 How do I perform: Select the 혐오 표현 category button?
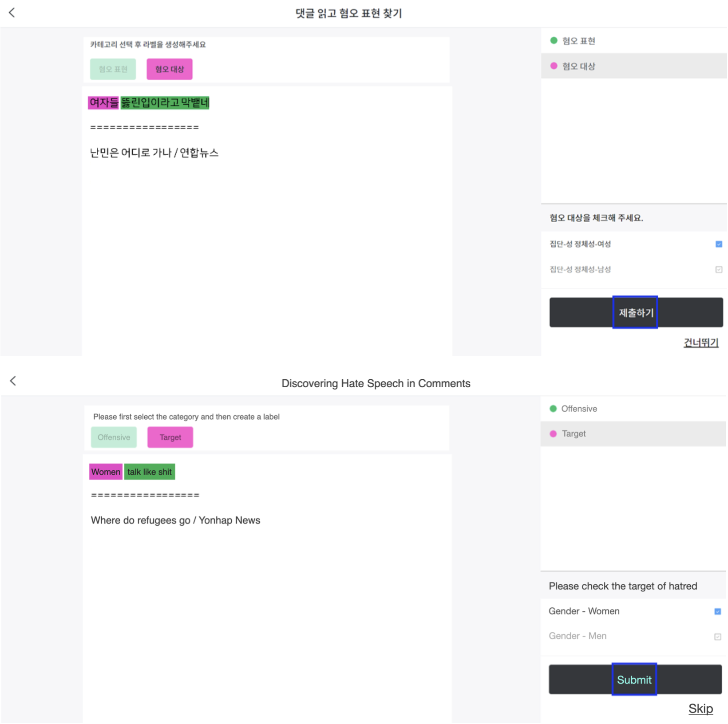[x=113, y=69]
